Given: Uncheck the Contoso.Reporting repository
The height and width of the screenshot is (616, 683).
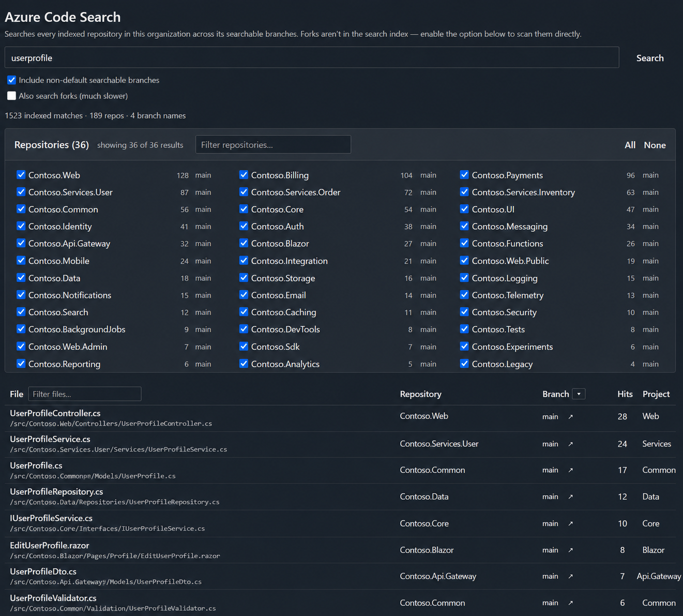Looking at the screenshot, I should click(x=21, y=364).
